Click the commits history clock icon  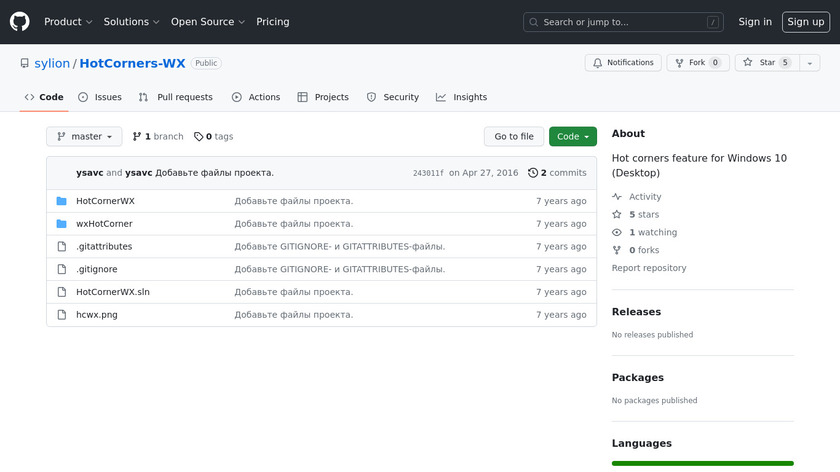(x=533, y=173)
